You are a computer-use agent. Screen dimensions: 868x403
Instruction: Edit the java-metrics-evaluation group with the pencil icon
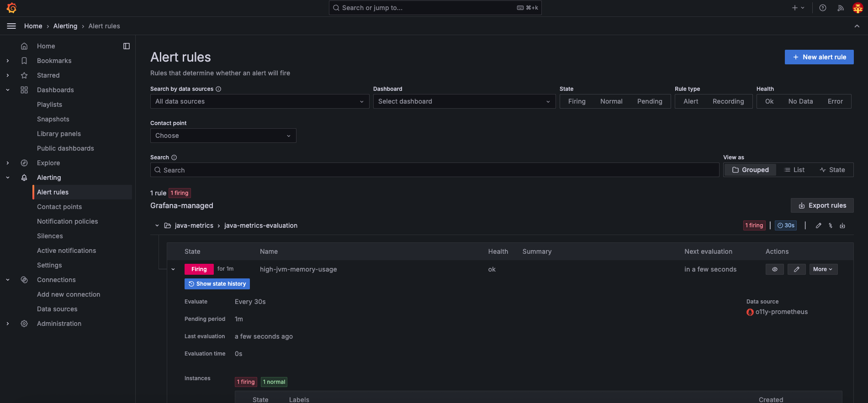819,225
